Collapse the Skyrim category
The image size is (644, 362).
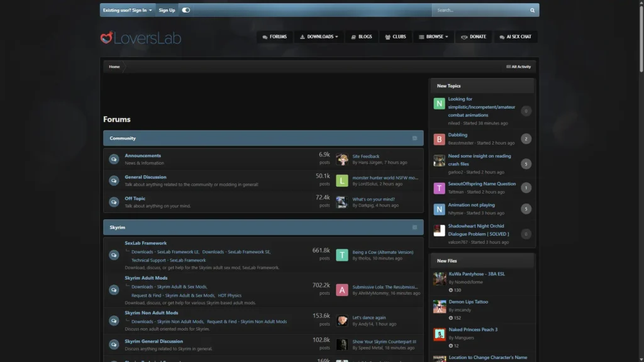(415, 228)
